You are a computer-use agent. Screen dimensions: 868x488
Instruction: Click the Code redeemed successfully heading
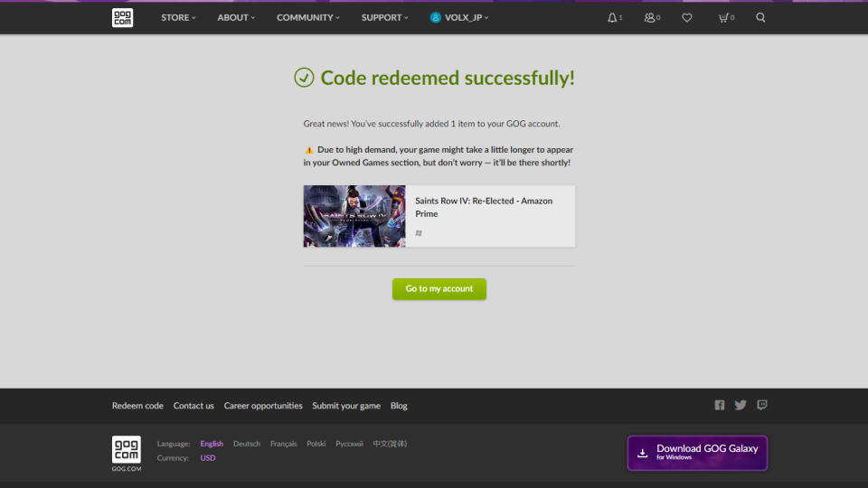(x=448, y=78)
